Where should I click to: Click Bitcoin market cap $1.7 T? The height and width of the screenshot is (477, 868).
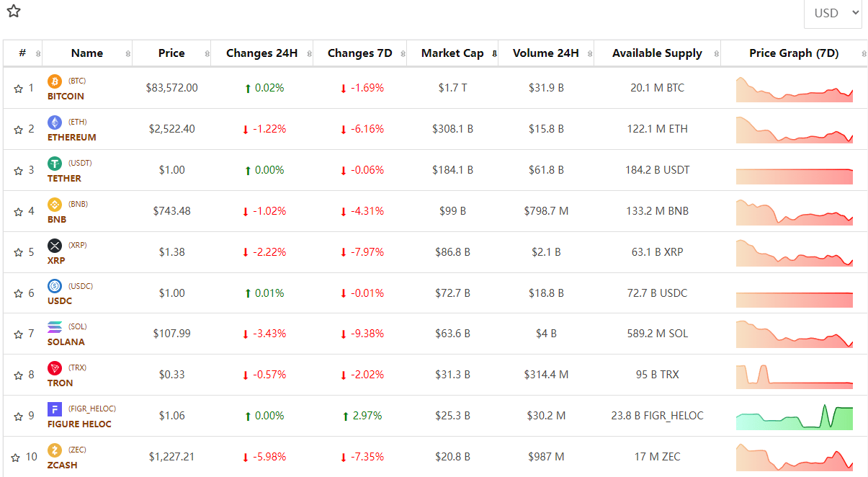[x=452, y=88]
